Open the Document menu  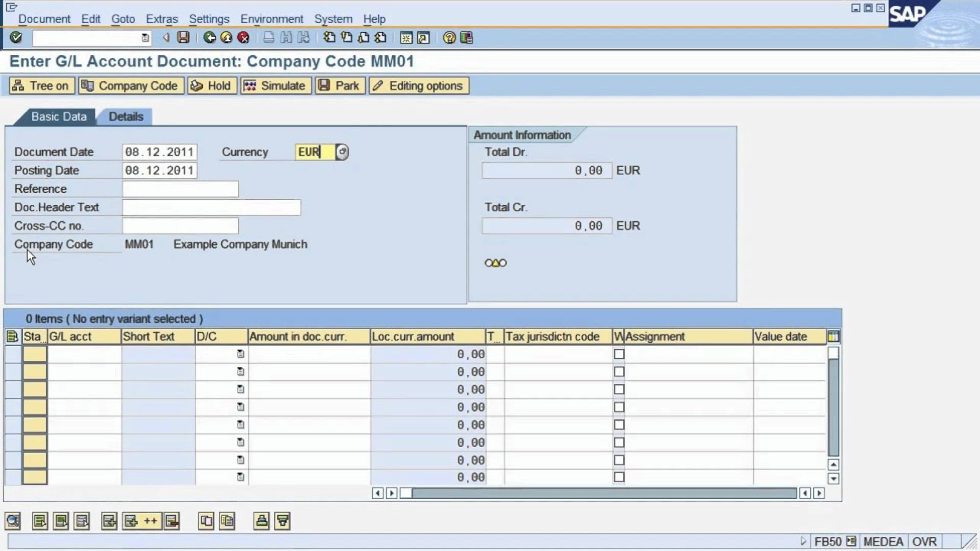click(x=44, y=18)
